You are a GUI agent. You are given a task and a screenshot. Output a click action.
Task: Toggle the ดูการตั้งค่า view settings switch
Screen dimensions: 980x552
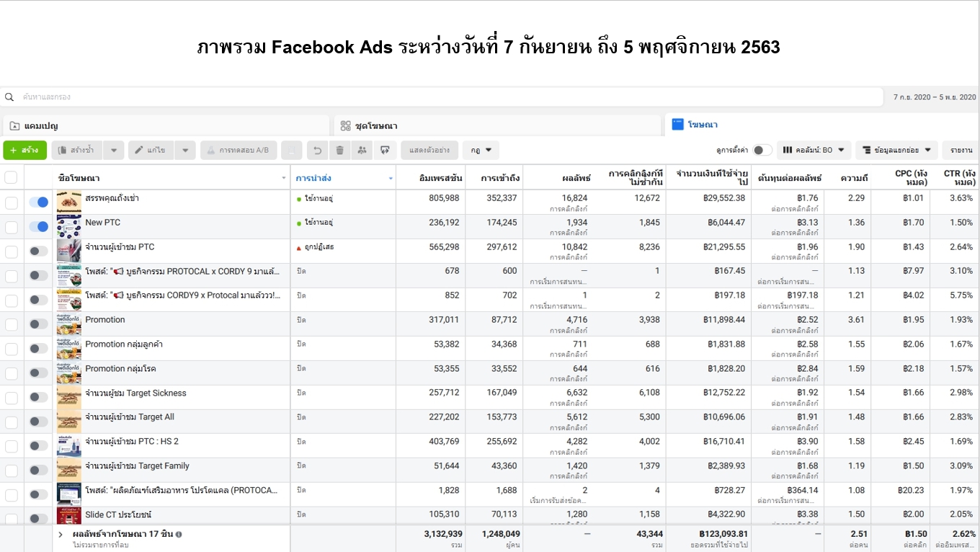pyautogui.click(x=762, y=150)
